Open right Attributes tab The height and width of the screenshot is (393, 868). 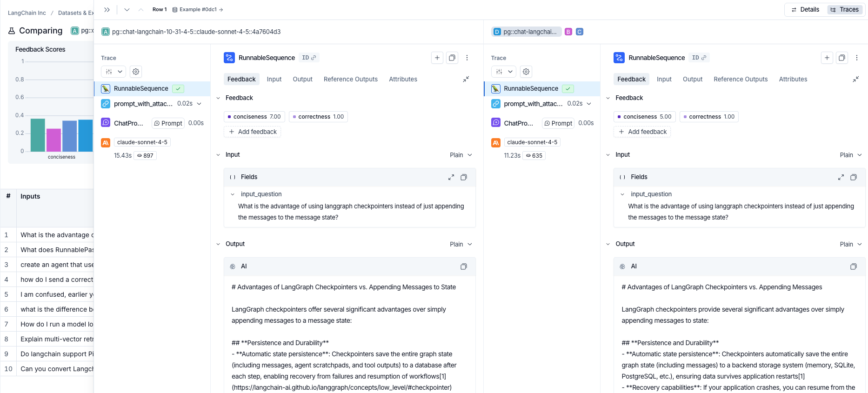pyautogui.click(x=793, y=79)
